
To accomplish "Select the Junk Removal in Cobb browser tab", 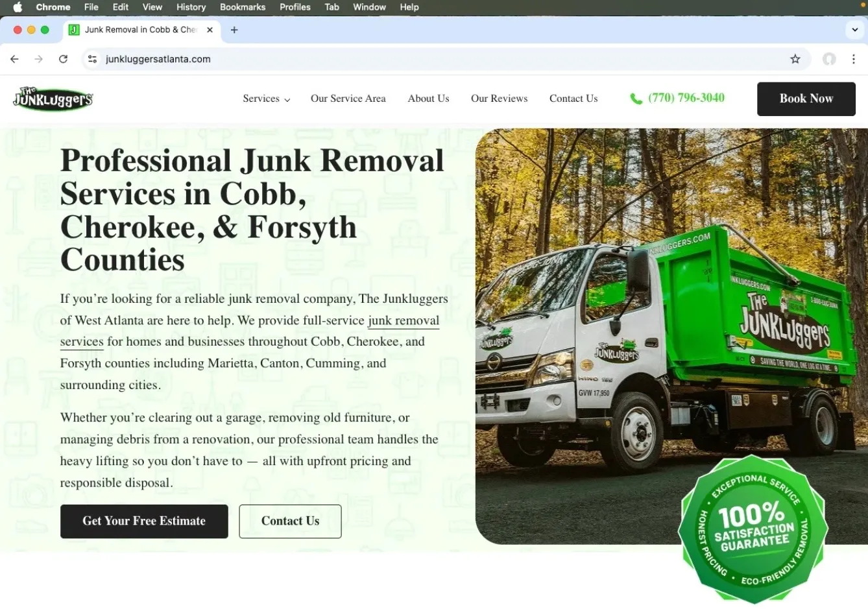I will coord(142,30).
